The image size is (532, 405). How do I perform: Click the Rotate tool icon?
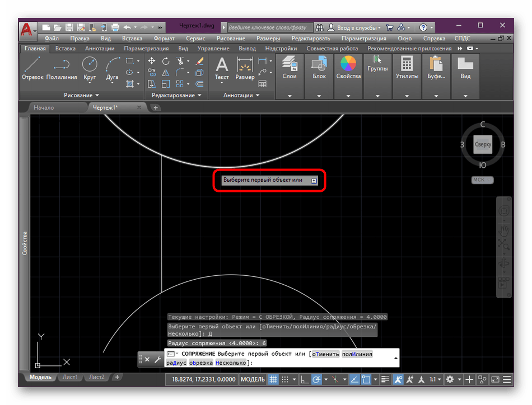pos(166,61)
